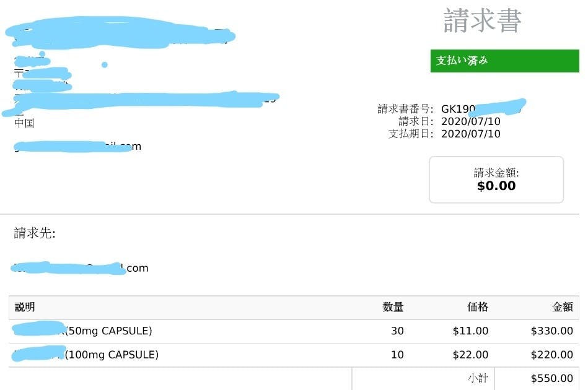Click the $330.00 line amount
This screenshot has width=588, height=390.
click(x=551, y=331)
